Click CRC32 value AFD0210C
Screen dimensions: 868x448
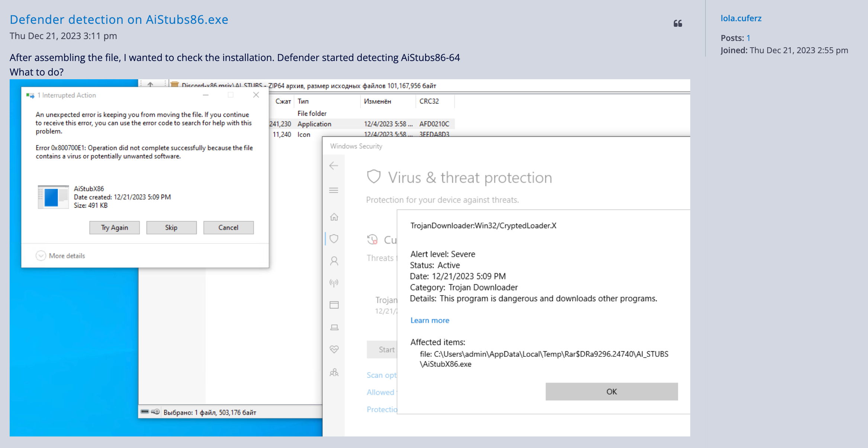[x=434, y=124]
